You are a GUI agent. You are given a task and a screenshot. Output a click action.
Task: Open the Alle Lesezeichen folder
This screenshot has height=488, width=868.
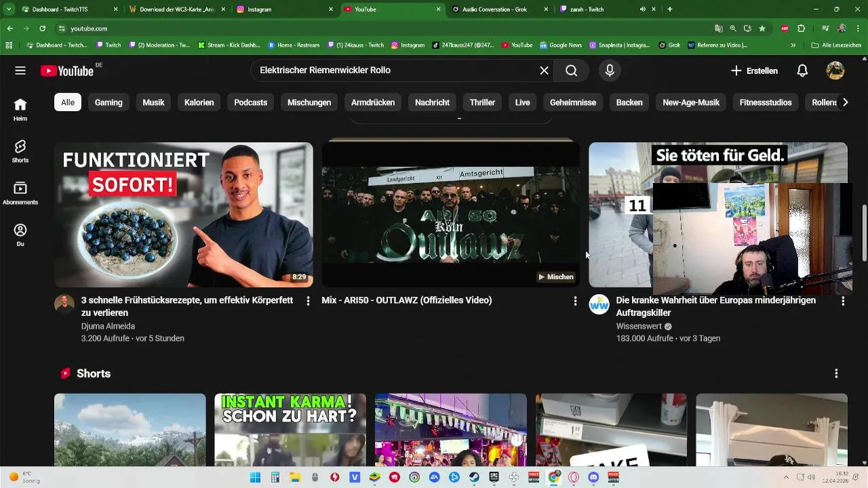pos(836,45)
